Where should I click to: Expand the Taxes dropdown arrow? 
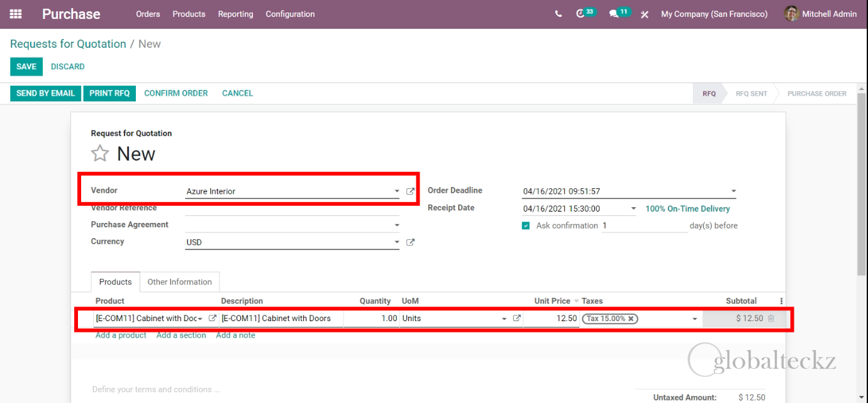click(694, 319)
